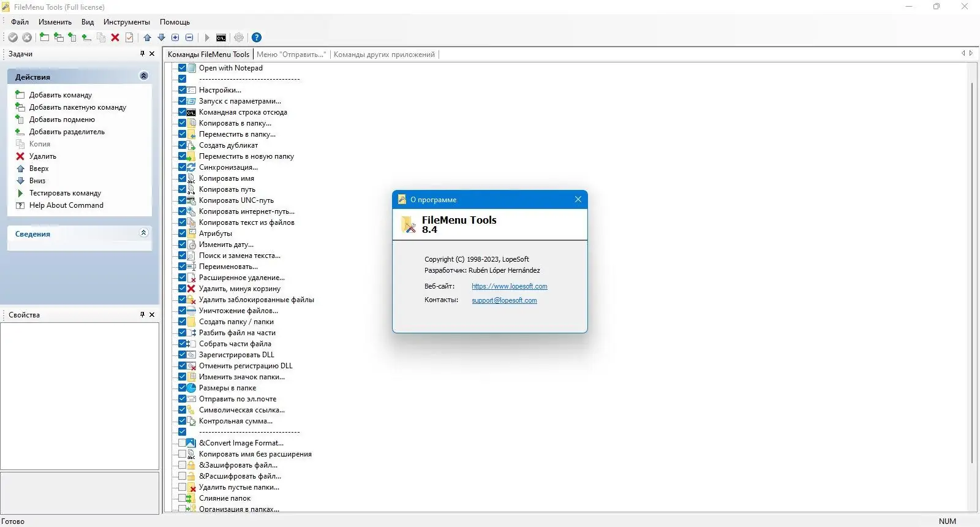Disable the Создать дубликат checkbox
980x527 pixels.
click(x=182, y=145)
